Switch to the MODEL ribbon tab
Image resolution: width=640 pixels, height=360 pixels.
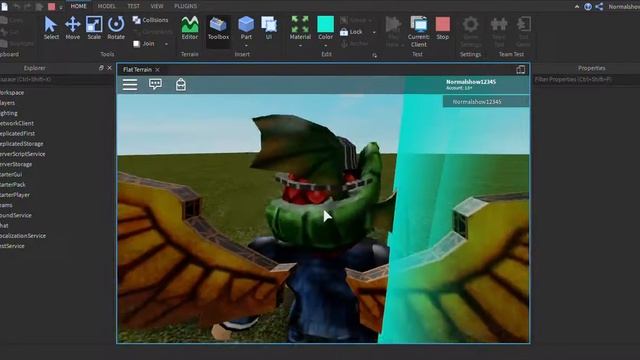pos(107,6)
